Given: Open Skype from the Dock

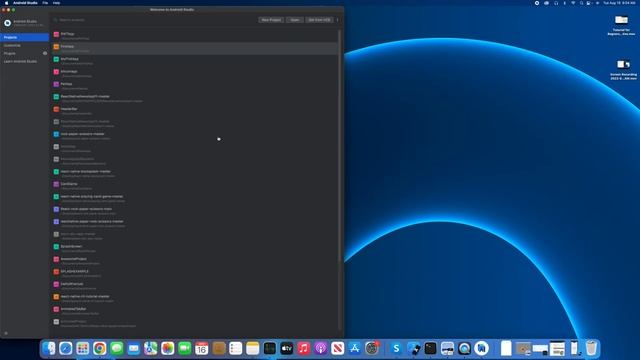Looking at the screenshot, I should pyautogui.click(x=396, y=349).
